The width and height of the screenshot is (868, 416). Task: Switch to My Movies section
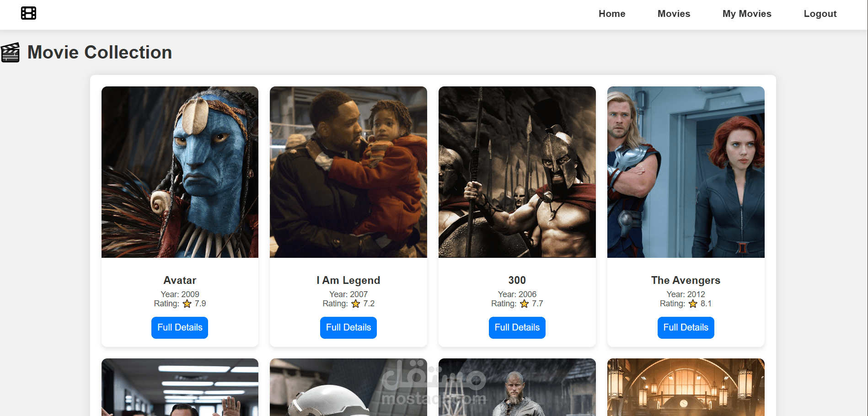746,14
